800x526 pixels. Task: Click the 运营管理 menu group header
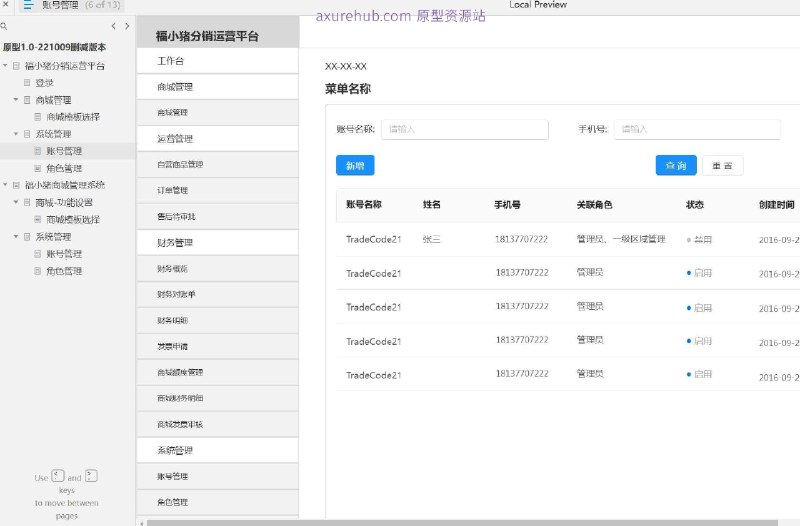point(217,139)
